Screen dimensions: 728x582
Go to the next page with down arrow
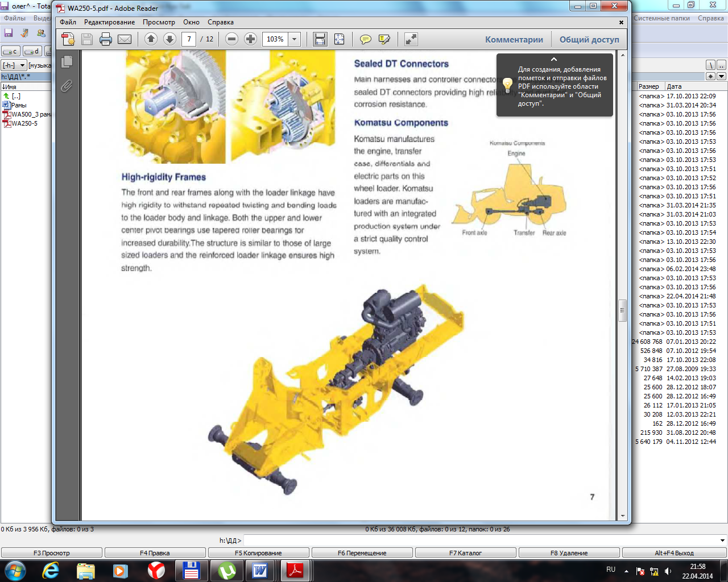169,39
